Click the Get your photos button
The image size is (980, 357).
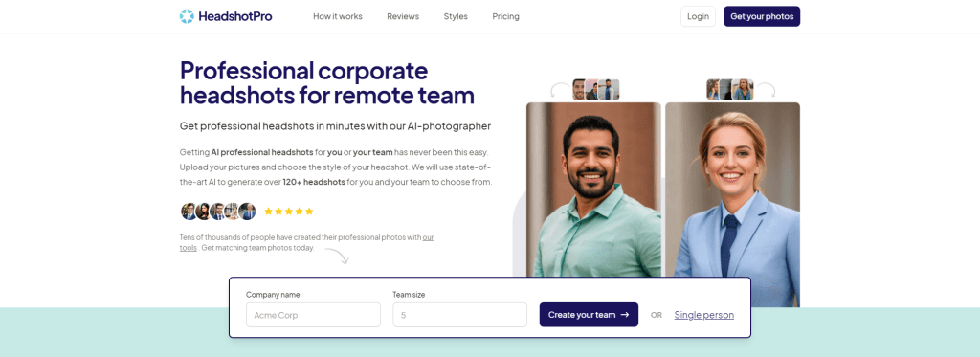[762, 16]
